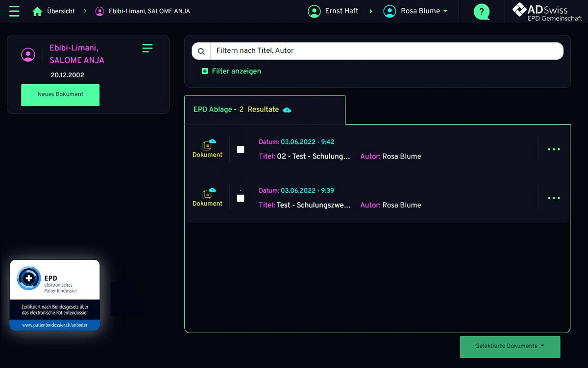
Task: Open the hamburger main menu
Action: coord(14,11)
